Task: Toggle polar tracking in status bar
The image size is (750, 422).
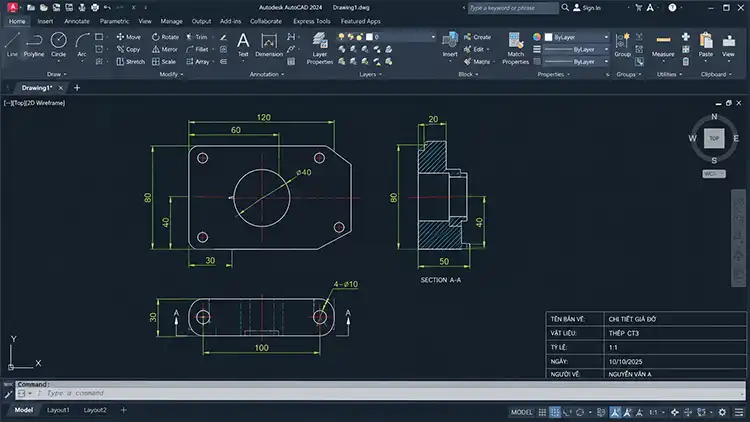Action: [x=580, y=412]
